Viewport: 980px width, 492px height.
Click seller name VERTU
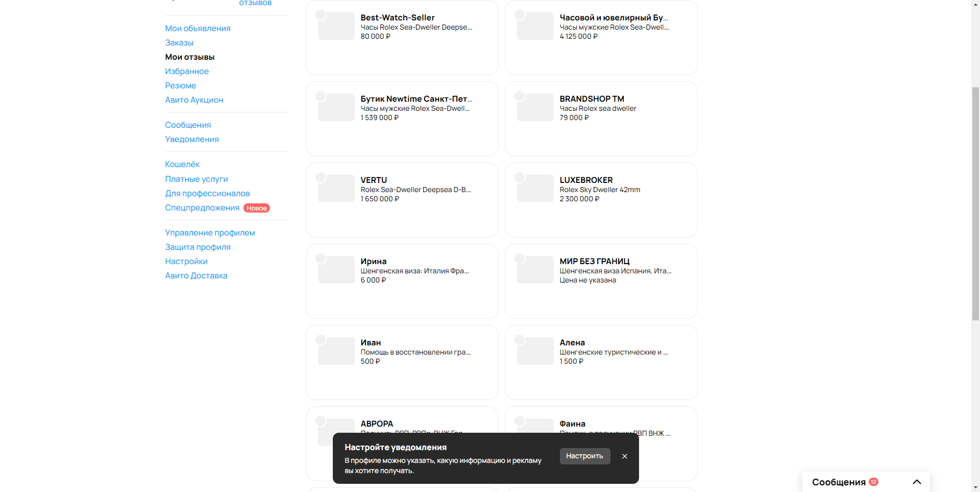tap(374, 180)
